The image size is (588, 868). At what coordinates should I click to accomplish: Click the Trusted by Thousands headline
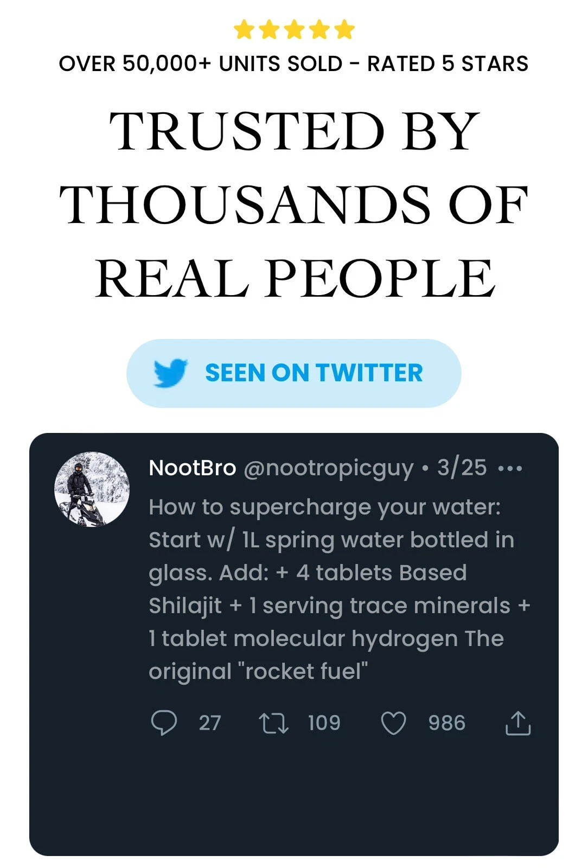294,204
